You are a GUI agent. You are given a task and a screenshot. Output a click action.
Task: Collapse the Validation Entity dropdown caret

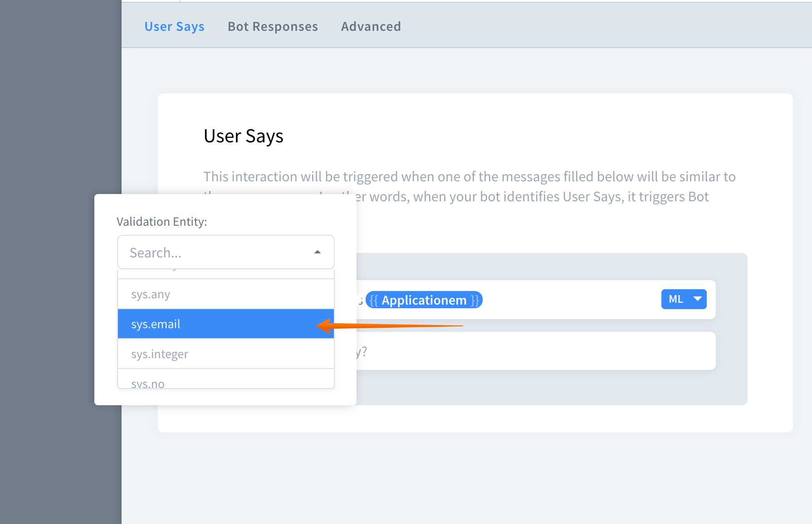tap(318, 252)
